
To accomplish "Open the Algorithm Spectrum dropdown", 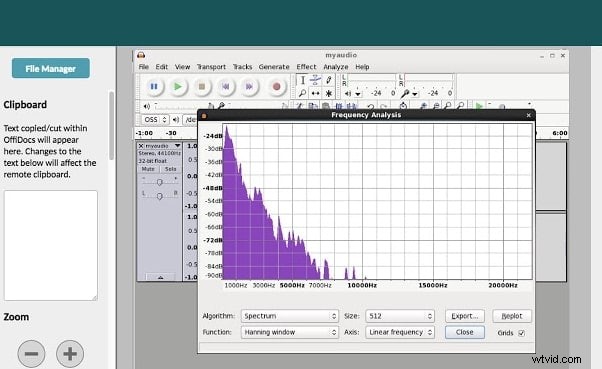I will 290,316.
